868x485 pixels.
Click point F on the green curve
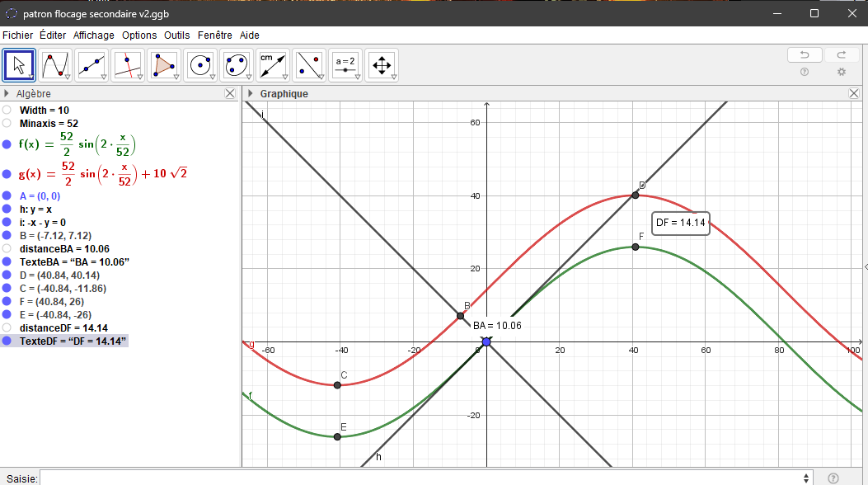tap(636, 247)
